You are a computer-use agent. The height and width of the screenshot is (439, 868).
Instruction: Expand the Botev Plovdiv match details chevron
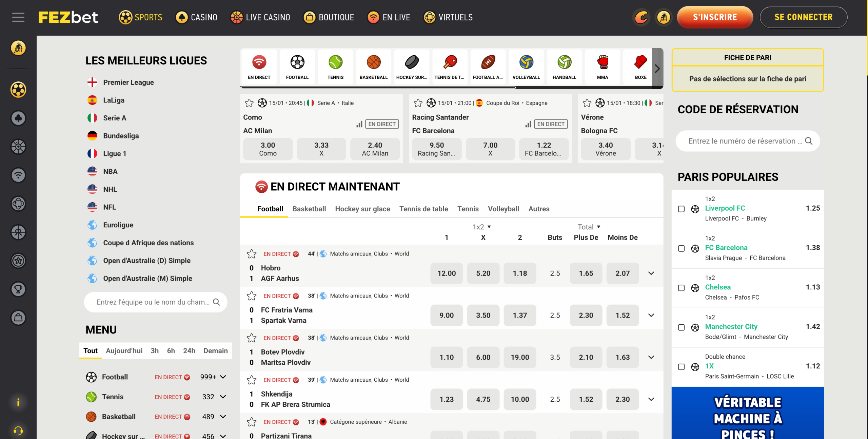[651, 357]
